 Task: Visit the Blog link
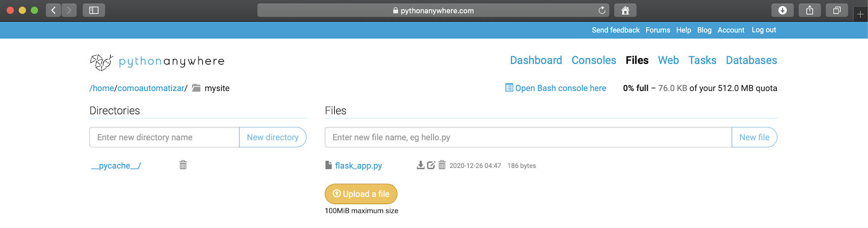click(x=704, y=30)
